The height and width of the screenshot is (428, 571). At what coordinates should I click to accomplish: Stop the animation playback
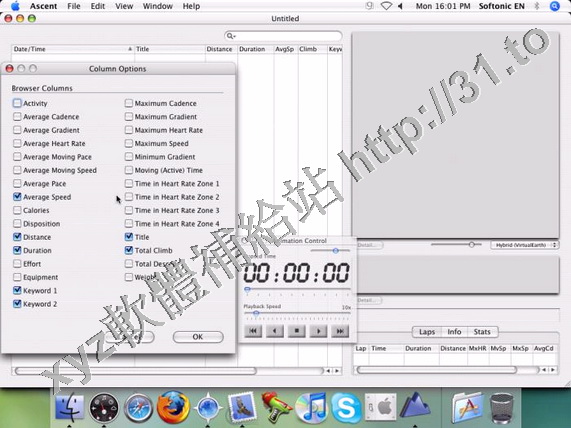(296, 331)
